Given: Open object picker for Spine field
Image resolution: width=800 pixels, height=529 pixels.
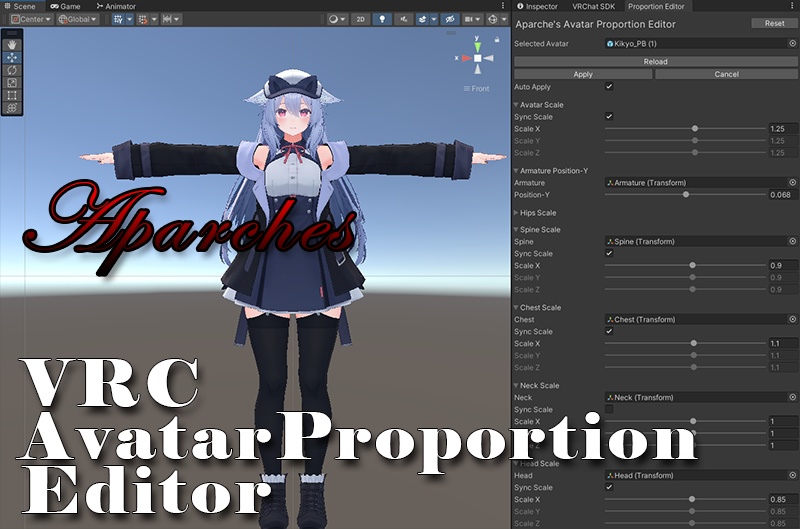Looking at the screenshot, I should coord(792,241).
